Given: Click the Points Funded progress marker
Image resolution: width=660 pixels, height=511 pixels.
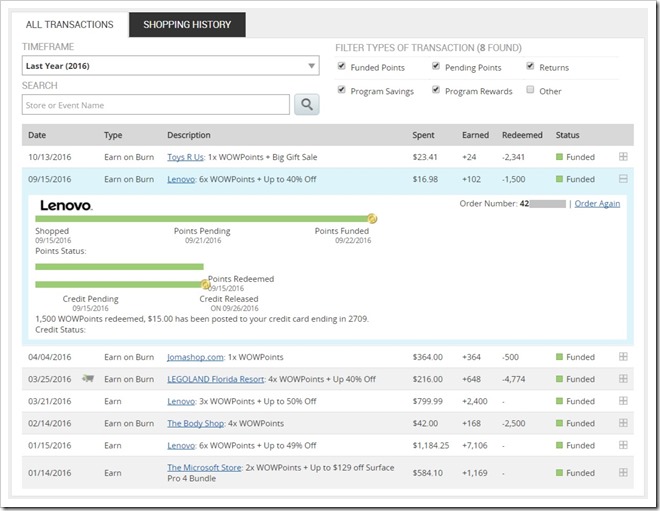Looking at the screenshot, I should tap(372, 218).
